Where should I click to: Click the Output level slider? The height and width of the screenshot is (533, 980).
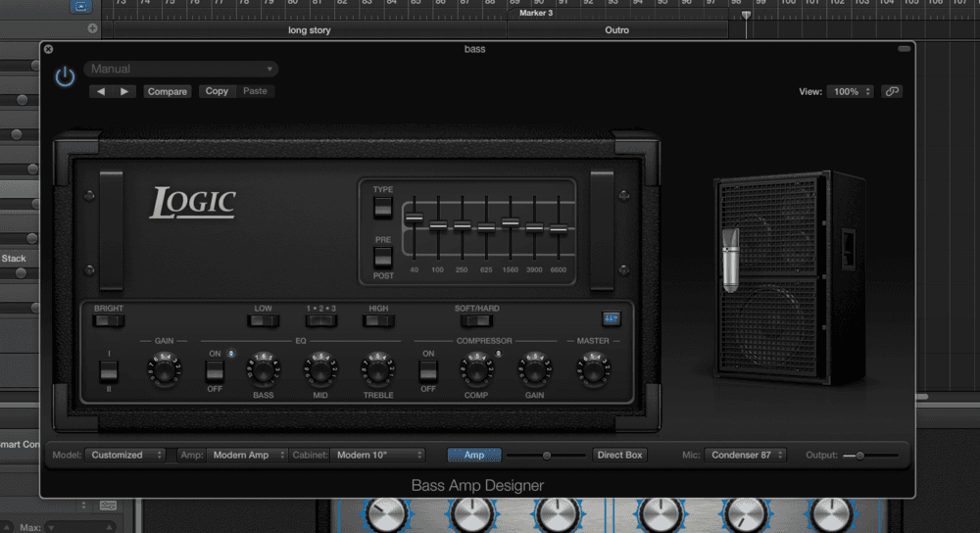[x=869, y=456]
